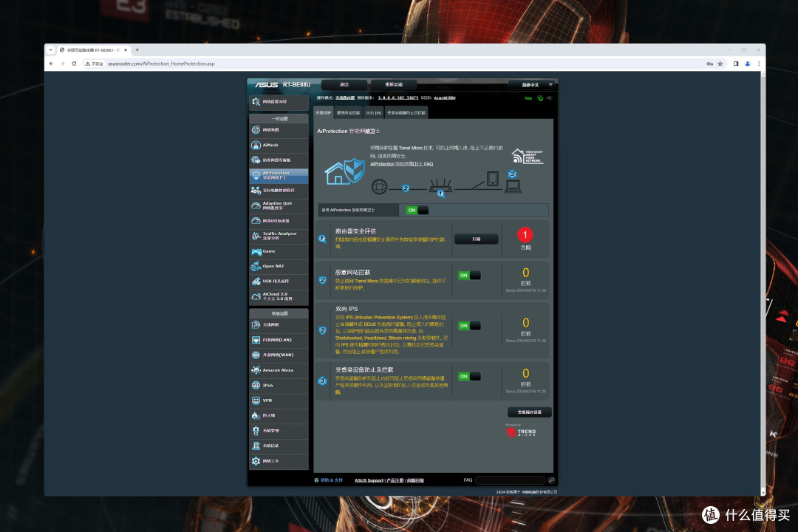The height and width of the screenshot is (532, 798).
Task: Switch to the 双向 IPS tab
Action: (x=374, y=113)
